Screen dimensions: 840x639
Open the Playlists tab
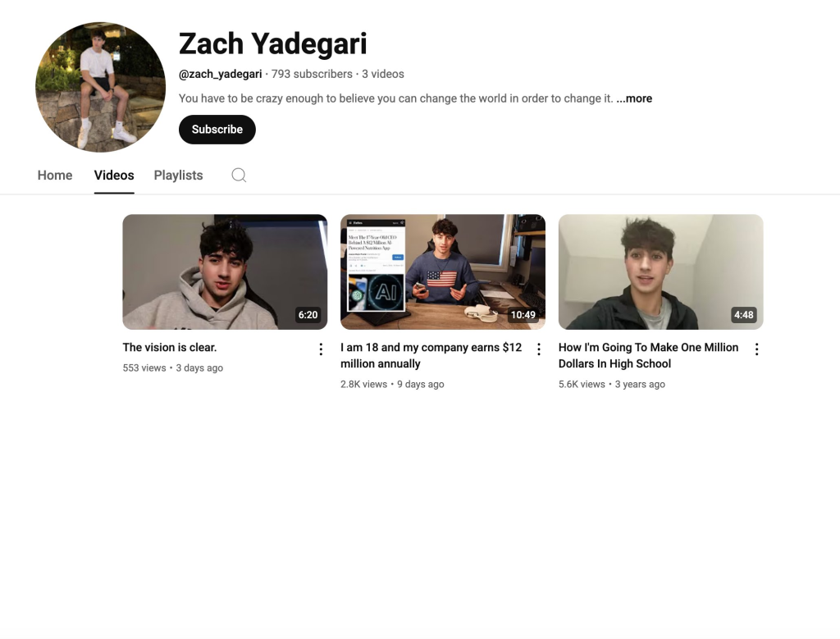click(x=178, y=176)
